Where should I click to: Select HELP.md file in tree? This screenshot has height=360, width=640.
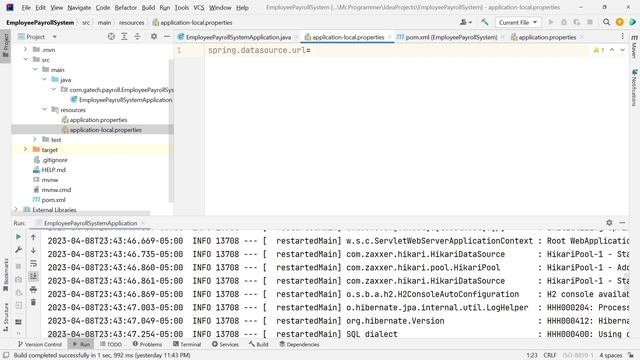(x=49, y=170)
